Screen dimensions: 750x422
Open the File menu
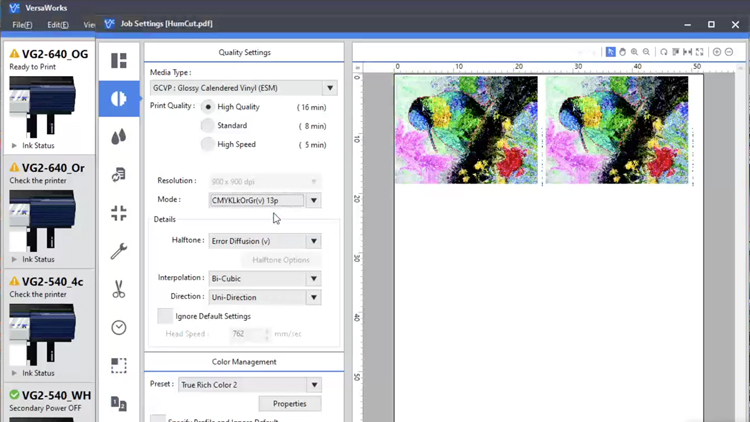tap(22, 25)
